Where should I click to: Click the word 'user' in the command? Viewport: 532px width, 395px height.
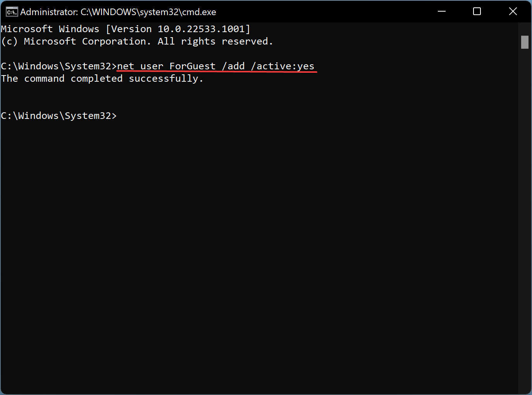coord(152,67)
